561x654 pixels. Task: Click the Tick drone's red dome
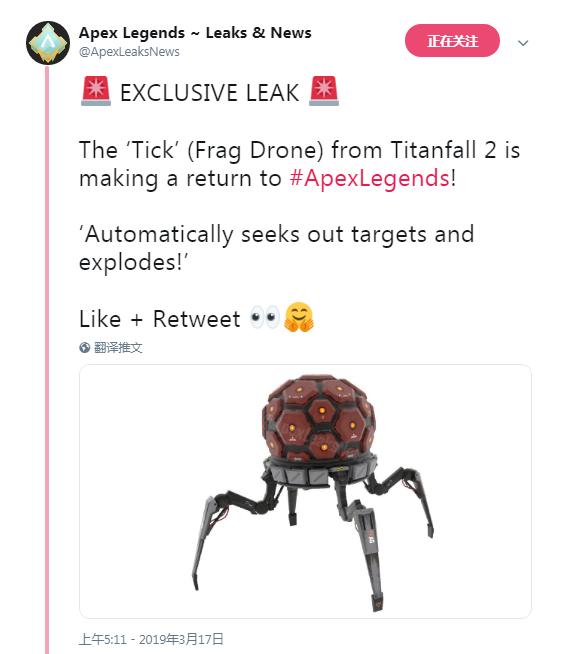click(x=319, y=417)
